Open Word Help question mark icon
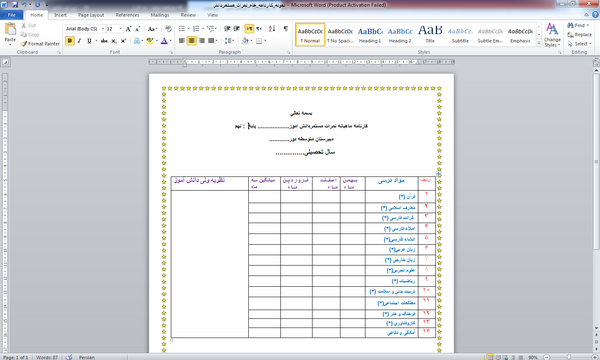The height and width of the screenshot is (360, 600). [x=595, y=15]
